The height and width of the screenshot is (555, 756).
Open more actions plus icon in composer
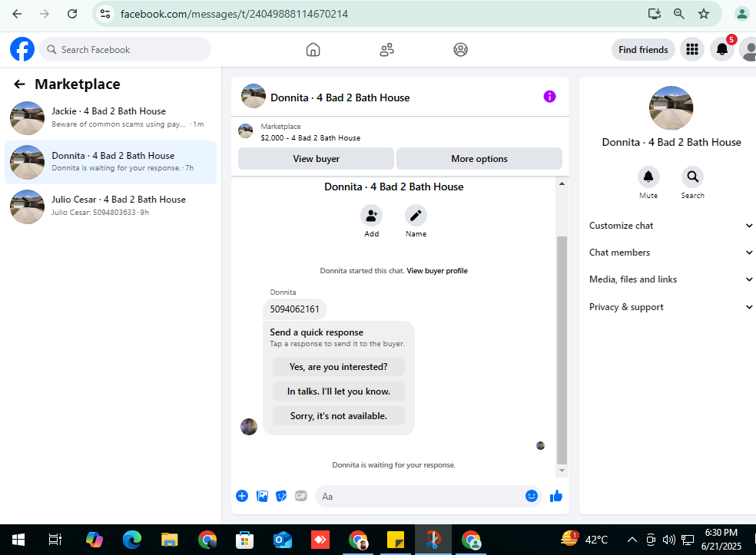tap(242, 496)
